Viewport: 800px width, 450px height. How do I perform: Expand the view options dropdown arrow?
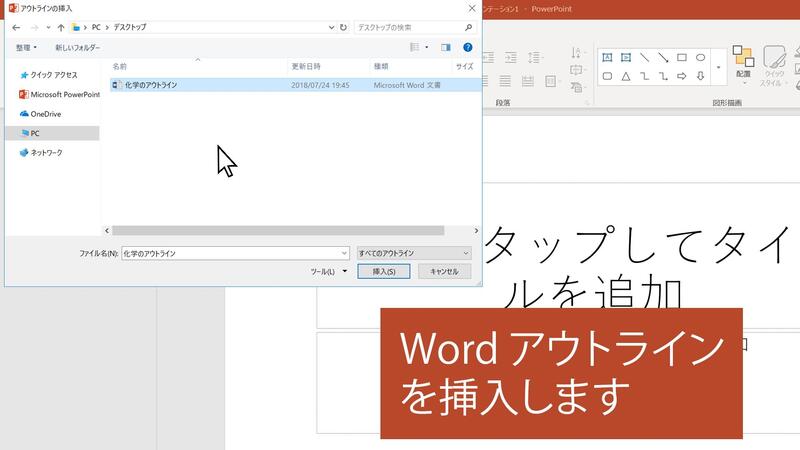coord(427,47)
